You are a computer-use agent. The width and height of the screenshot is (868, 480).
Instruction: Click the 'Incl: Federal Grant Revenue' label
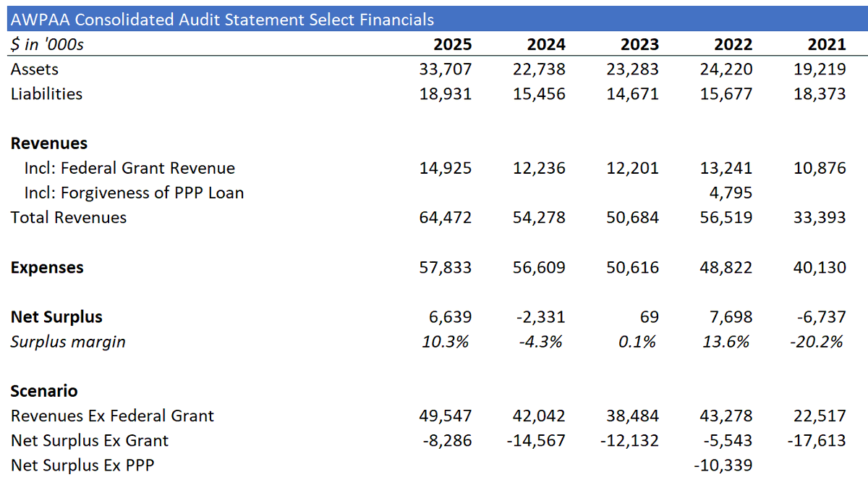coord(129,168)
